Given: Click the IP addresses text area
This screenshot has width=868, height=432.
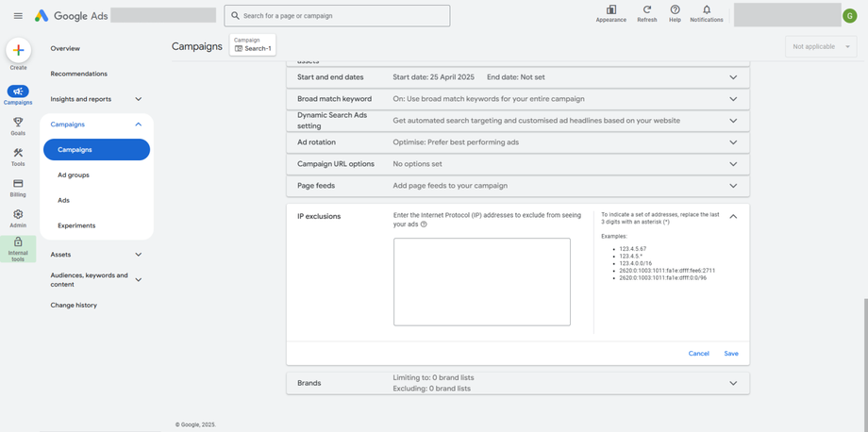Looking at the screenshot, I should tap(481, 281).
